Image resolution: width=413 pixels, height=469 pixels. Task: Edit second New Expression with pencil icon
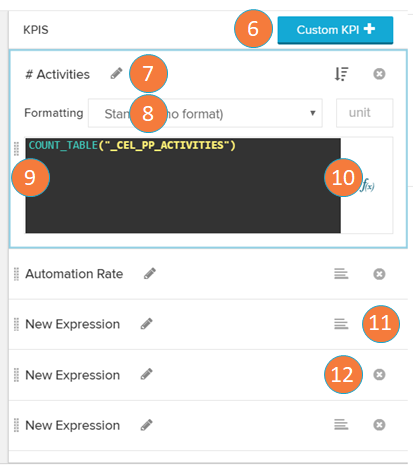[146, 375]
